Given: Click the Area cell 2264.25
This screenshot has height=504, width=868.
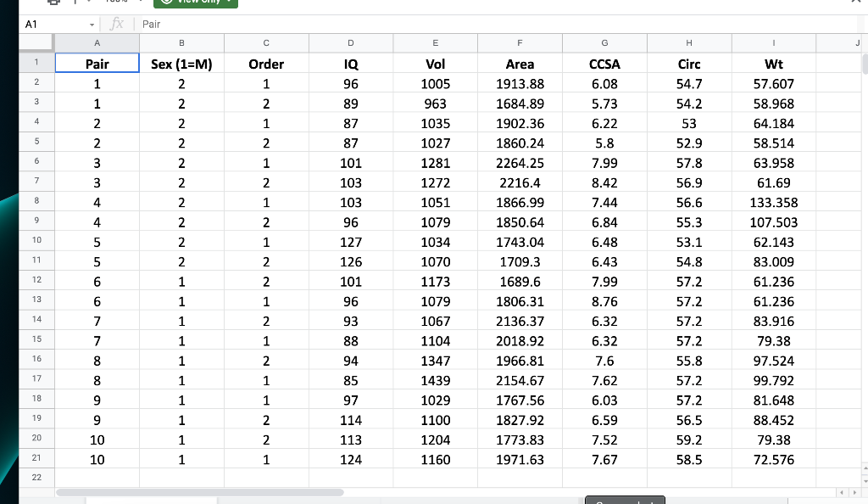Looking at the screenshot, I should pos(520,163).
